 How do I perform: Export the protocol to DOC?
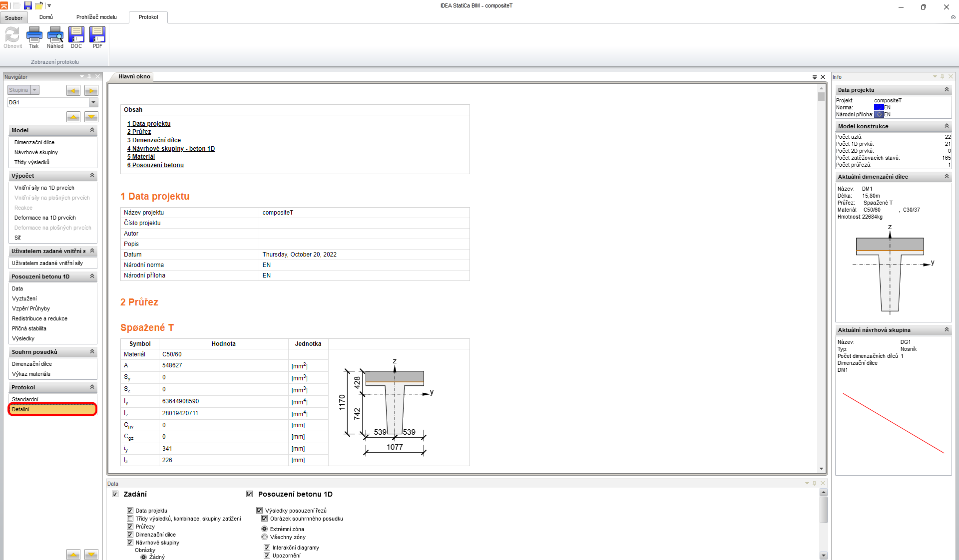click(76, 35)
